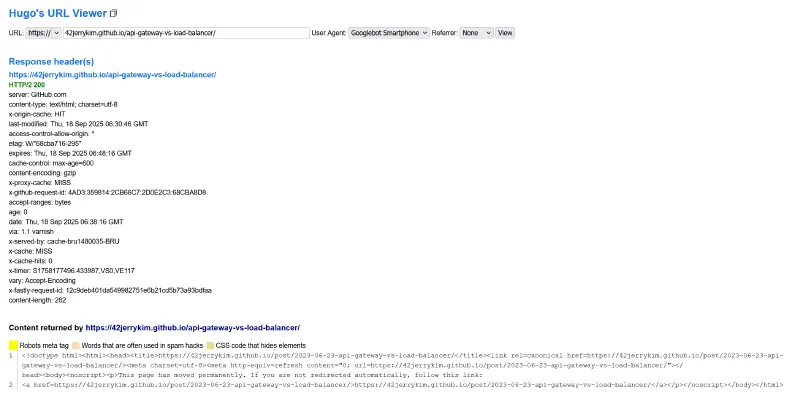Select 'content-length: 282' line
The width and height of the screenshot is (800, 398).
[37, 300]
